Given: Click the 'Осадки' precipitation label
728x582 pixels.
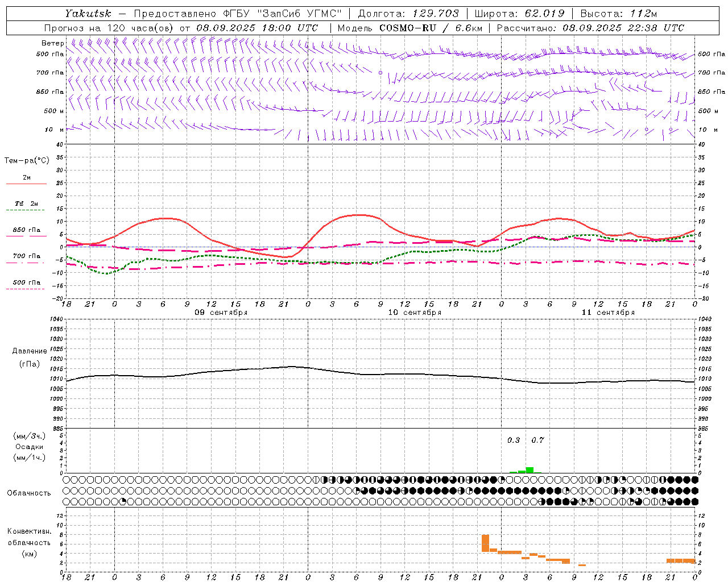Looking at the screenshot, I should (29, 447).
